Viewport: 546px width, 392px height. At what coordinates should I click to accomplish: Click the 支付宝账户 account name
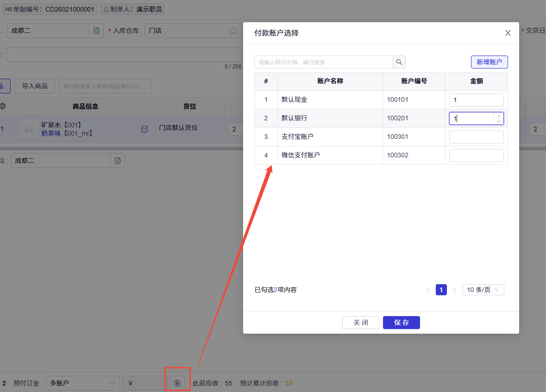297,137
